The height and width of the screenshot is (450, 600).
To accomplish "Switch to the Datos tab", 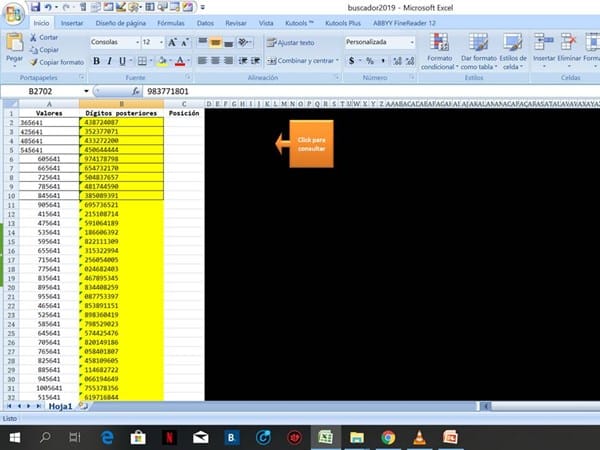I will pos(205,23).
